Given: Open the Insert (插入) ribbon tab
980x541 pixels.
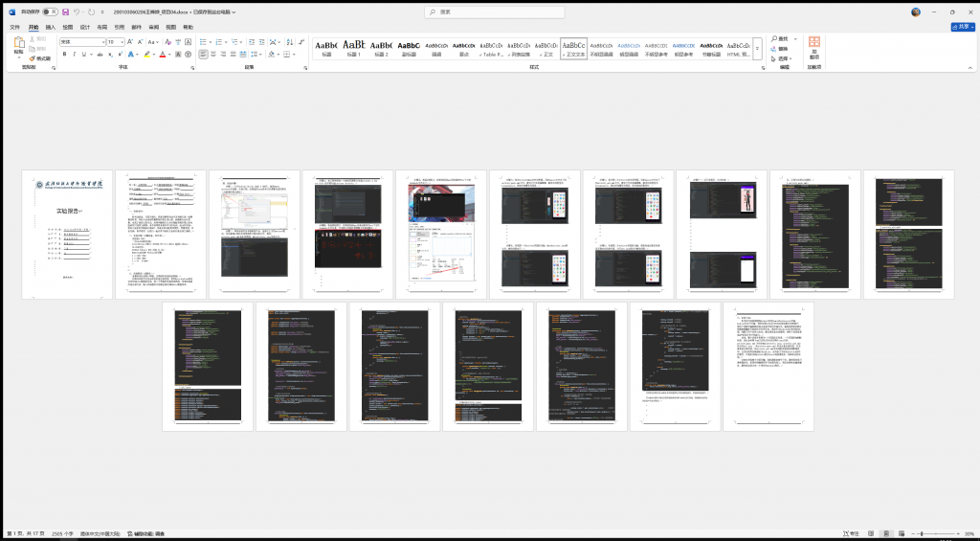Looking at the screenshot, I should (x=51, y=28).
